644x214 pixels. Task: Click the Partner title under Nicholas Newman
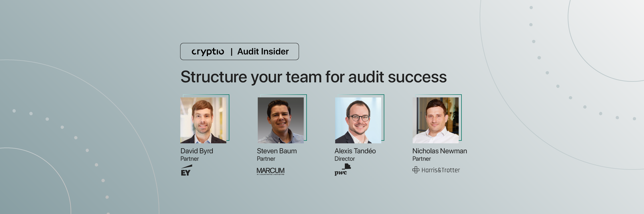(422, 159)
